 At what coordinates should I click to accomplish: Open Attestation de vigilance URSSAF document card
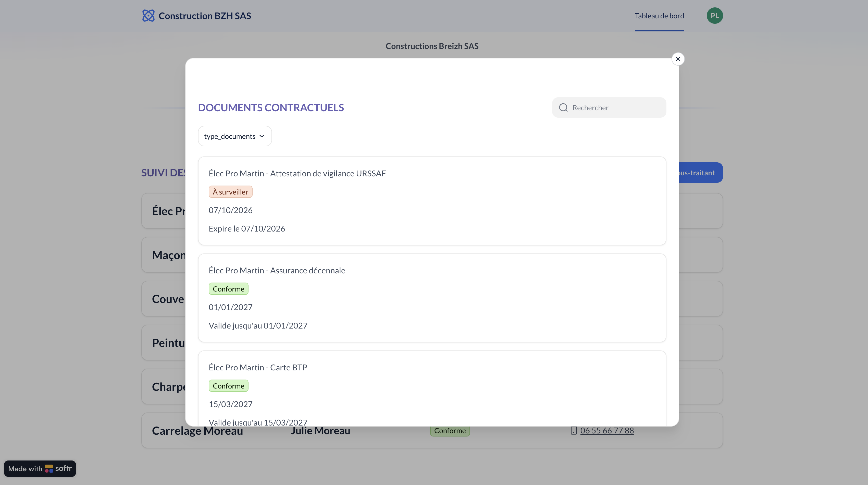coord(432,201)
